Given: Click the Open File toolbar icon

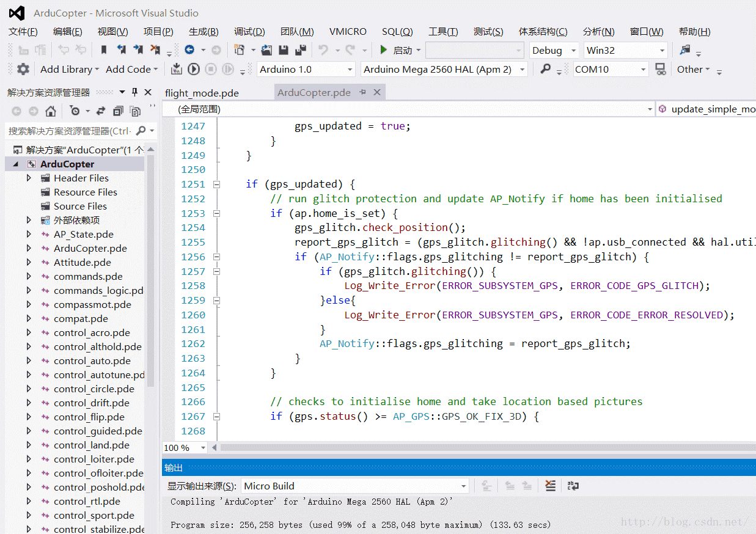Looking at the screenshot, I should tap(266, 50).
